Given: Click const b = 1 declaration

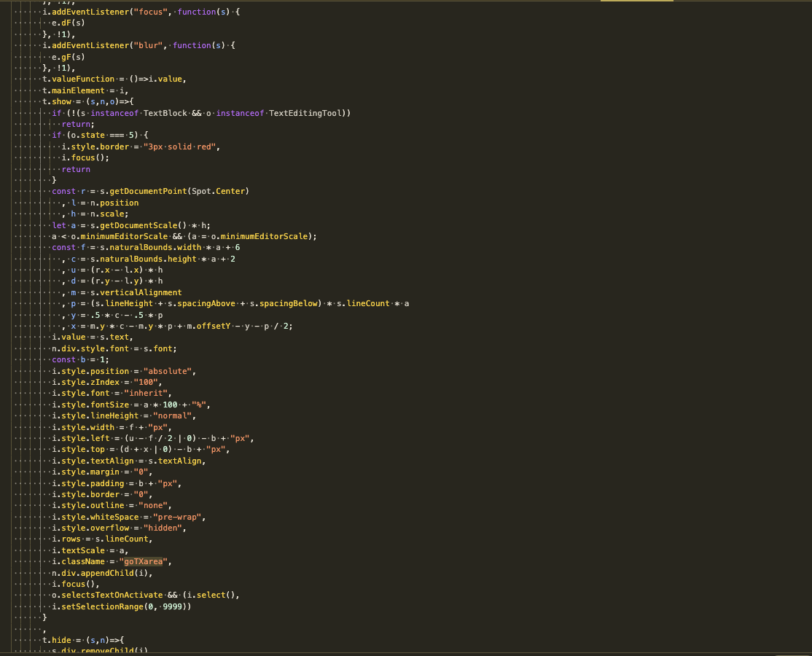Looking at the screenshot, I should tap(80, 360).
